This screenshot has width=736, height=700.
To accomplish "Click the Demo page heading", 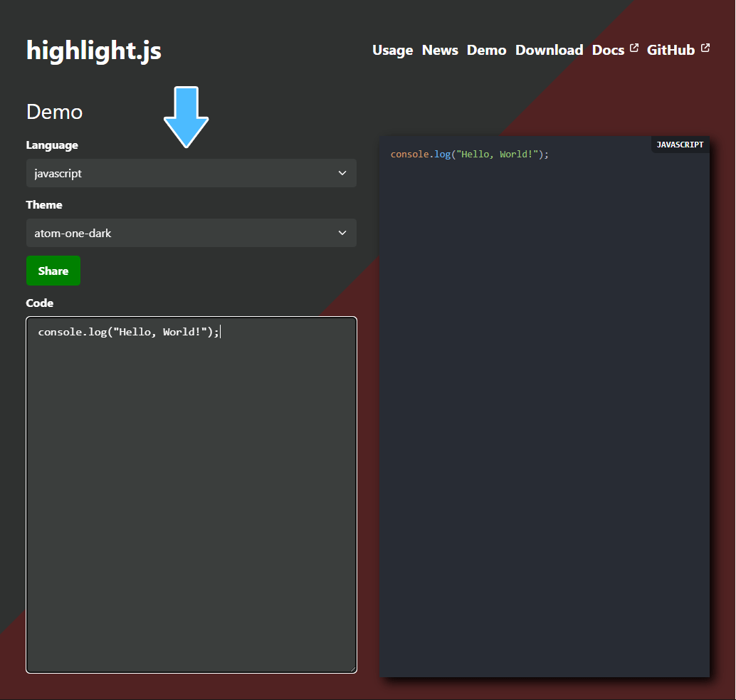I will tap(54, 112).
